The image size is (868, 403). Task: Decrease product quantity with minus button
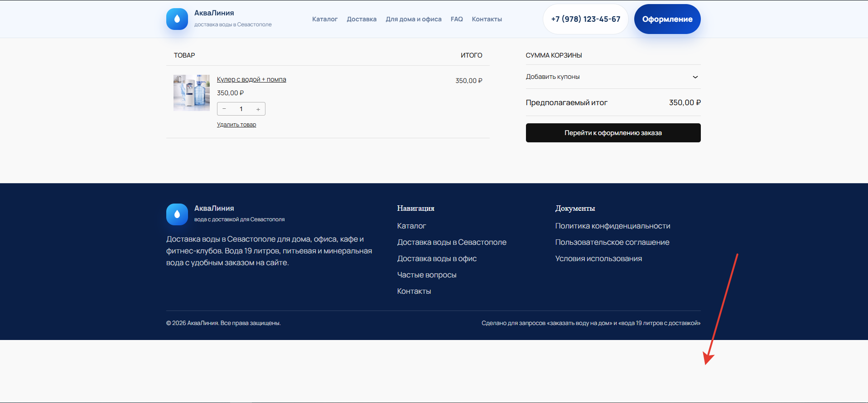click(224, 109)
